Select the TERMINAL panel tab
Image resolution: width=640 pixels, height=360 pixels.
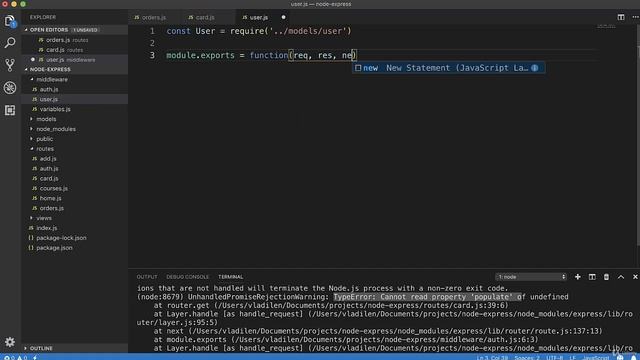[231, 277]
